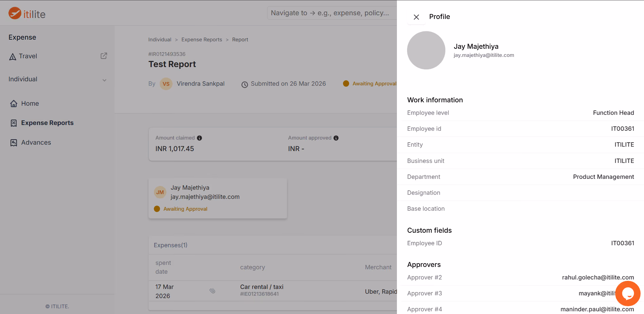The image size is (644, 314).
Task: Select Travel in the sidebar
Action: pyautogui.click(x=28, y=56)
